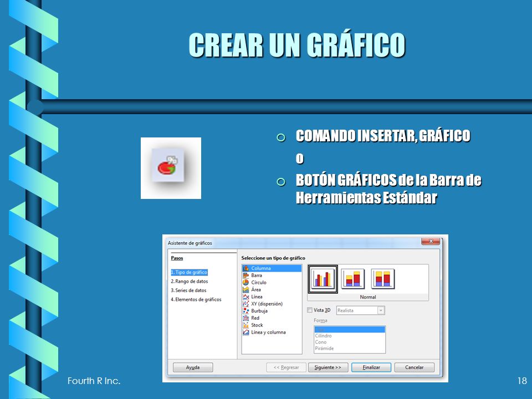The height and width of the screenshot is (399, 532).
Task: Enable the Vista 3D checkbox
Action: coord(309,310)
